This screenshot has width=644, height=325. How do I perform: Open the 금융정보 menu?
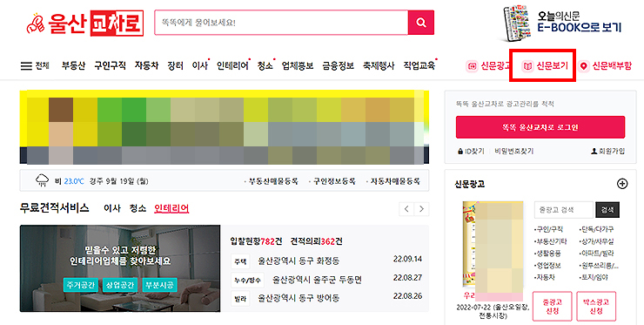(x=338, y=66)
